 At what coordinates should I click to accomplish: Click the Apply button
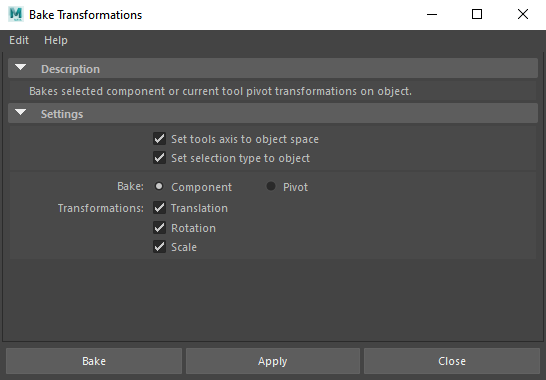click(273, 361)
